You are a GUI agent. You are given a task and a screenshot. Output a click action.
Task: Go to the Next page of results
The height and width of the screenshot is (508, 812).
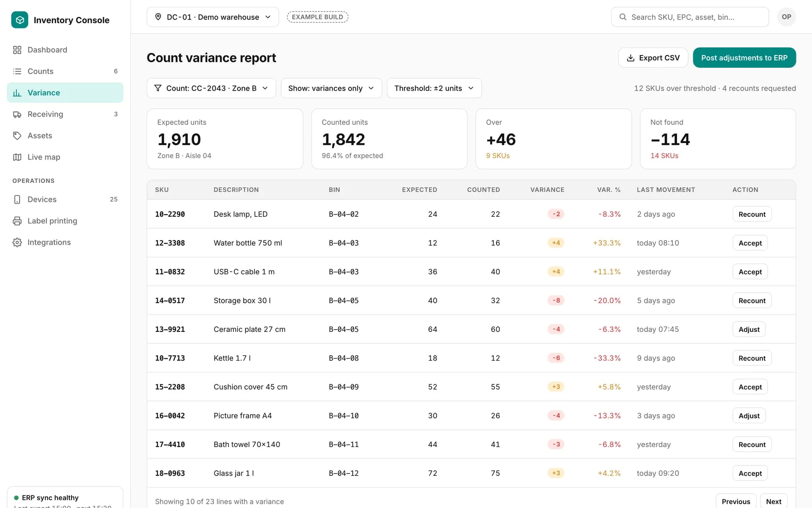774,501
